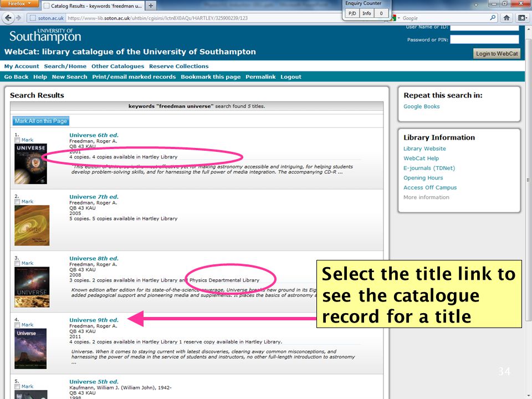Screen dimensions: 532x399
Task: Open the Reserve Collections menu
Action: [179, 66]
